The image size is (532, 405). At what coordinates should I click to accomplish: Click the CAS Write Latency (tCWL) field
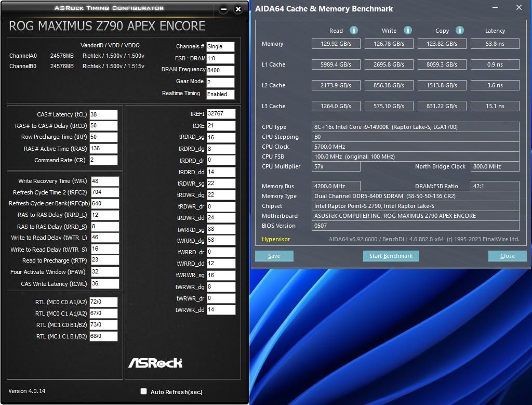click(x=105, y=283)
